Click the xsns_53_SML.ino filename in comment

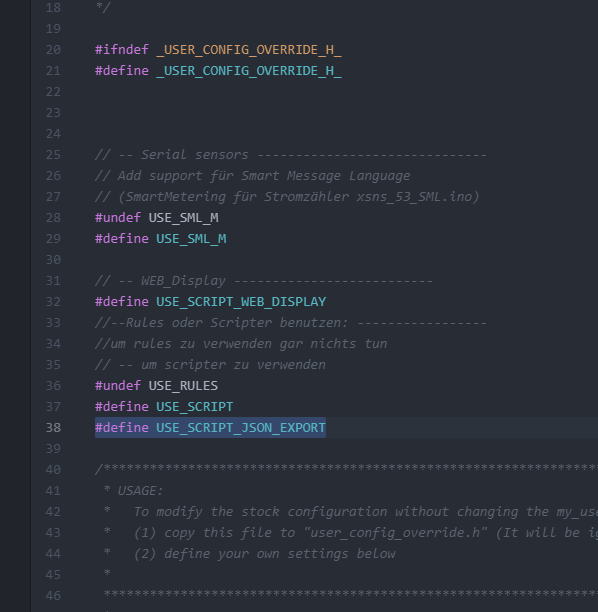pos(418,197)
